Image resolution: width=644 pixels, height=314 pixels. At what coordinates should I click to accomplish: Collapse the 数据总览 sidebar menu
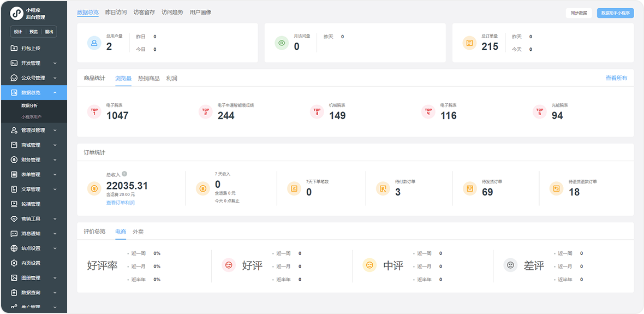[55, 93]
